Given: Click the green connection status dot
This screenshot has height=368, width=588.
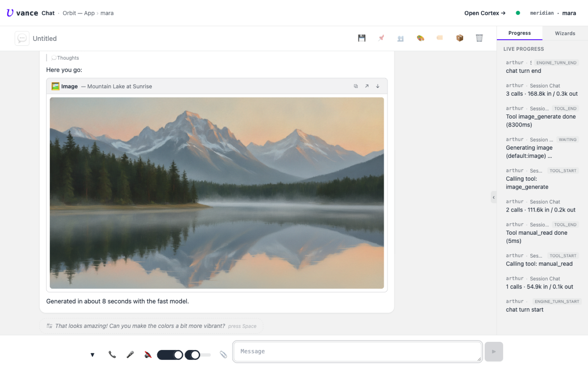Looking at the screenshot, I should tap(518, 13).
